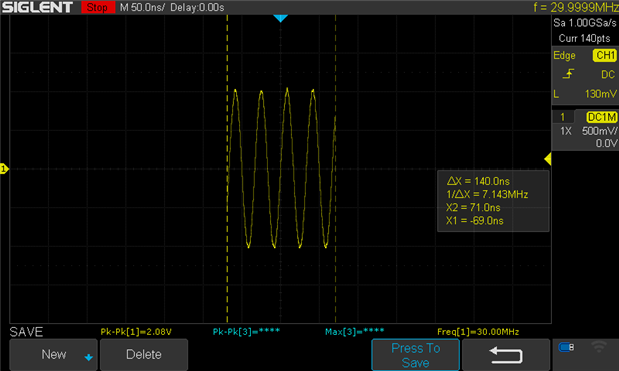Click the red Stop status indicator

coord(98,7)
